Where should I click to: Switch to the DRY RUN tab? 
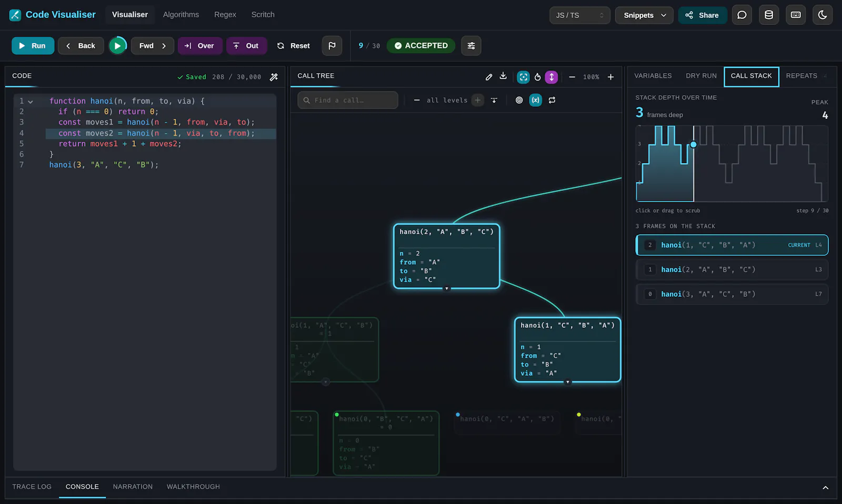click(x=701, y=76)
